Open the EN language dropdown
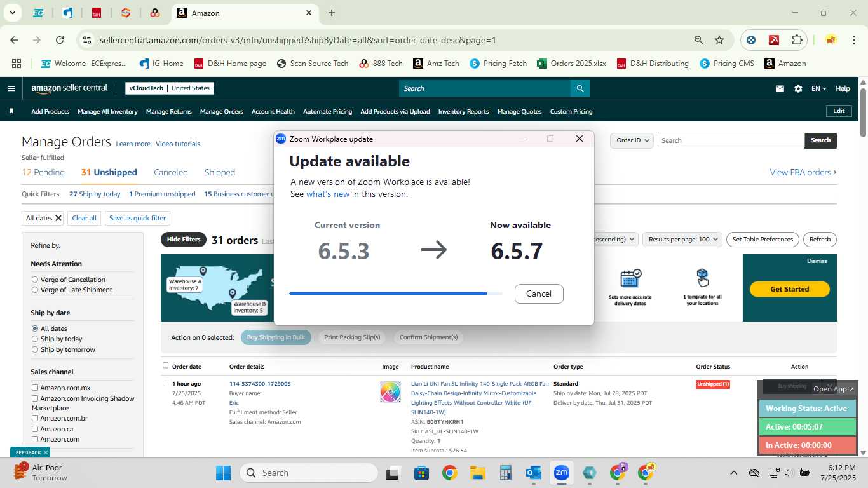Screen dimensions: 868x488 (x=818, y=88)
